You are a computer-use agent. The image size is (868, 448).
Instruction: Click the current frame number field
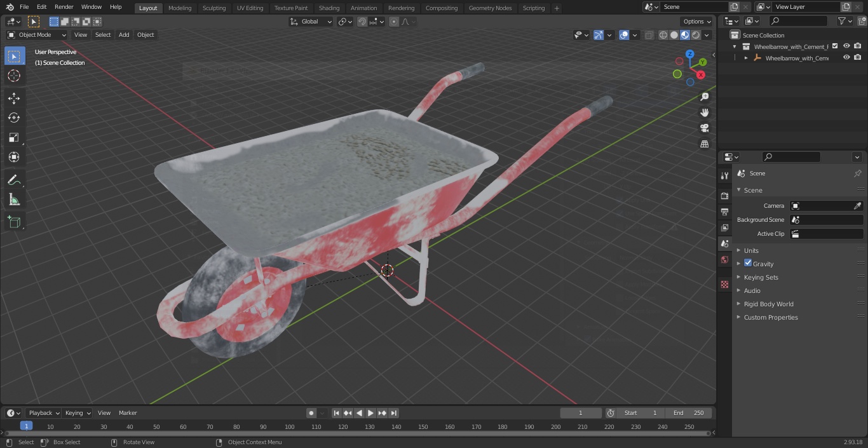580,413
